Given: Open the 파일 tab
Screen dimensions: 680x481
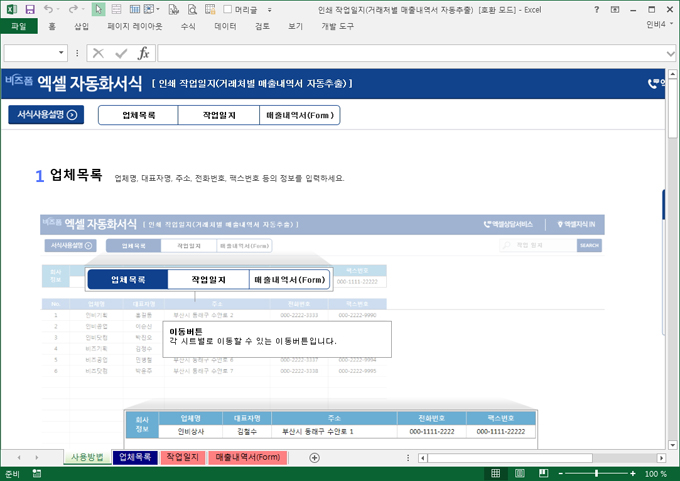Looking at the screenshot, I should pyautogui.click(x=19, y=26).
